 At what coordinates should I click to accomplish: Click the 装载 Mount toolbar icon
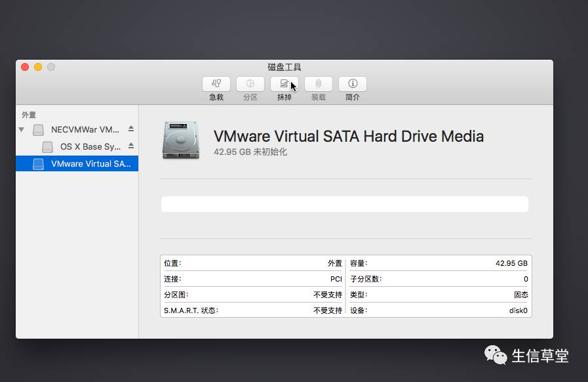tap(319, 84)
